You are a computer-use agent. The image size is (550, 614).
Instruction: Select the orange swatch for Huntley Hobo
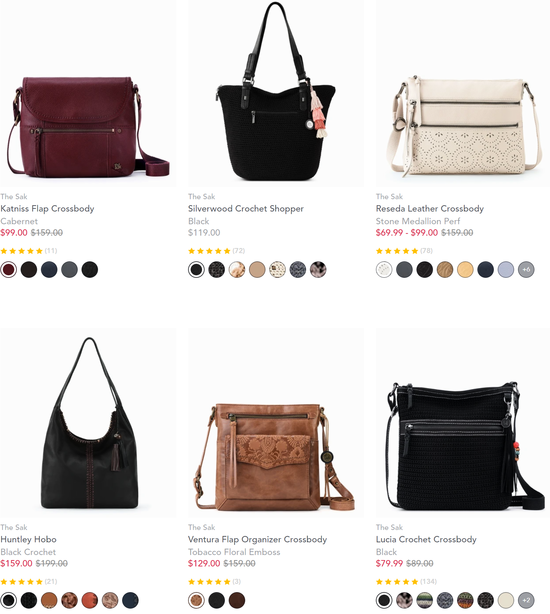[90, 600]
